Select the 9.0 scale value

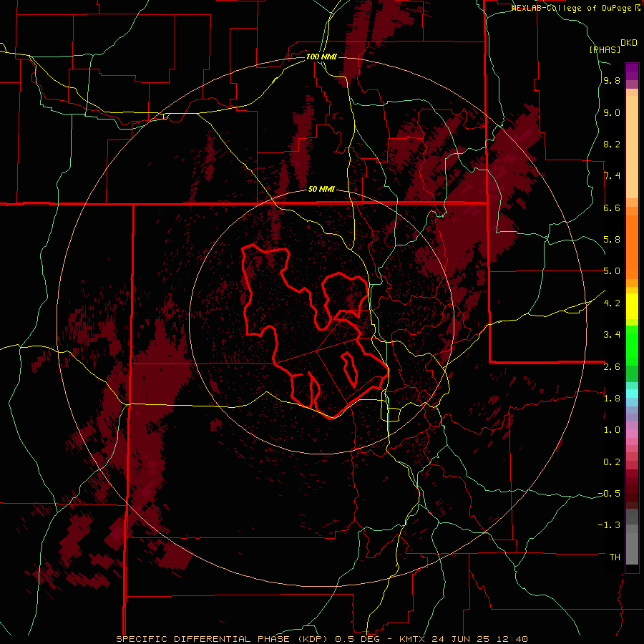click(612, 113)
